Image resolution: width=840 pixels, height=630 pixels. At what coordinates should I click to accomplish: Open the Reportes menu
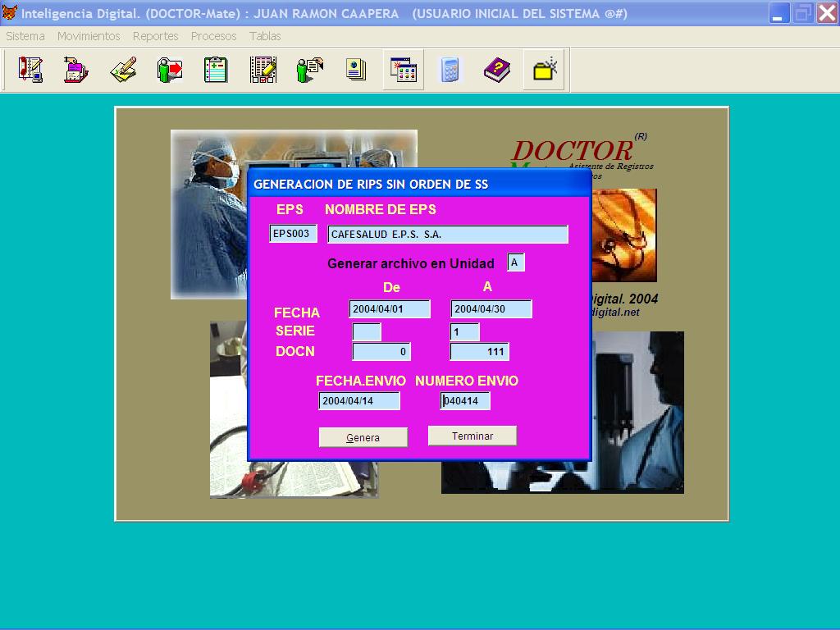155,36
